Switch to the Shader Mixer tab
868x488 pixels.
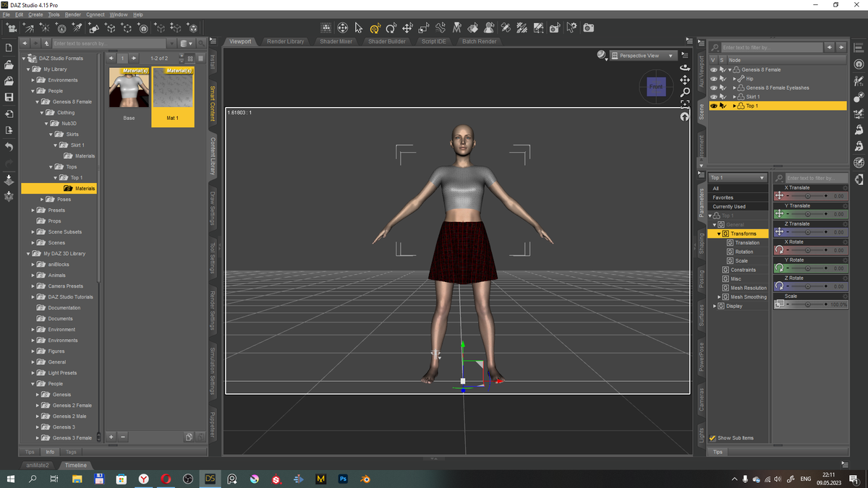[336, 42]
